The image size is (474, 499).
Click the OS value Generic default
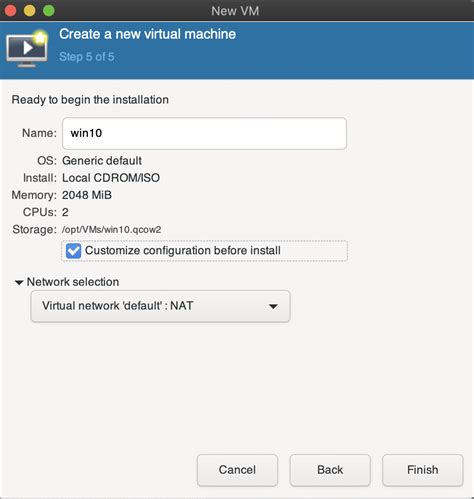pyautogui.click(x=102, y=161)
